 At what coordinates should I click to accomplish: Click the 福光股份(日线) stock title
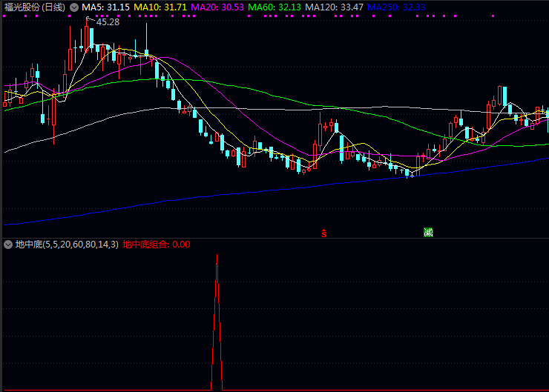(x=35, y=7)
